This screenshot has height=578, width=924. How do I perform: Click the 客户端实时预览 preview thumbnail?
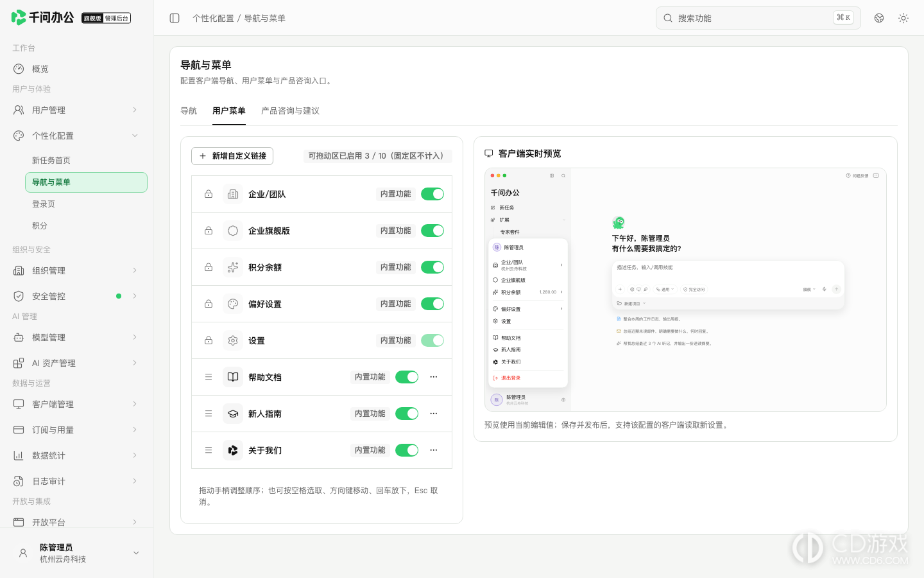pyautogui.click(x=685, y=290)
